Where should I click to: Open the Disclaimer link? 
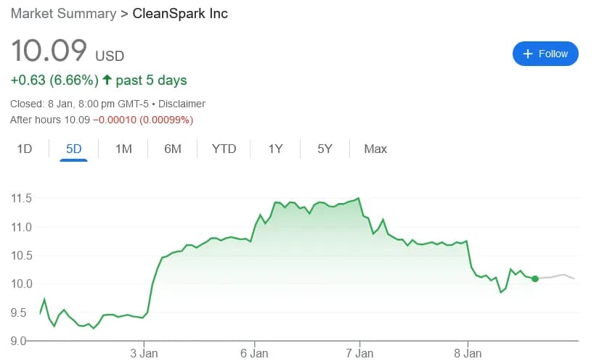[x=182, y=104]
